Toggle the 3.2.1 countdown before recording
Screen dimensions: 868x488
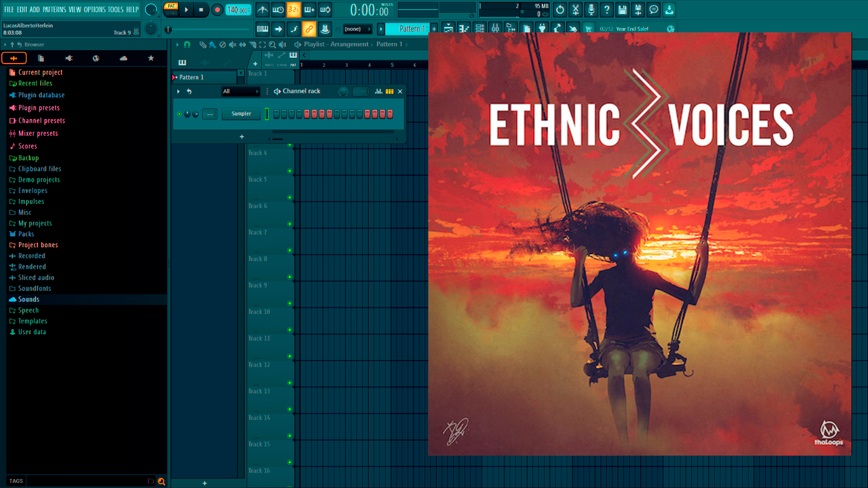294,10
